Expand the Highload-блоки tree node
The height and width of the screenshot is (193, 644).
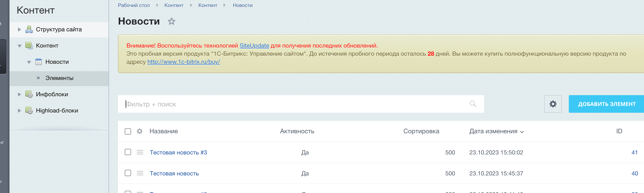point(20,111)
